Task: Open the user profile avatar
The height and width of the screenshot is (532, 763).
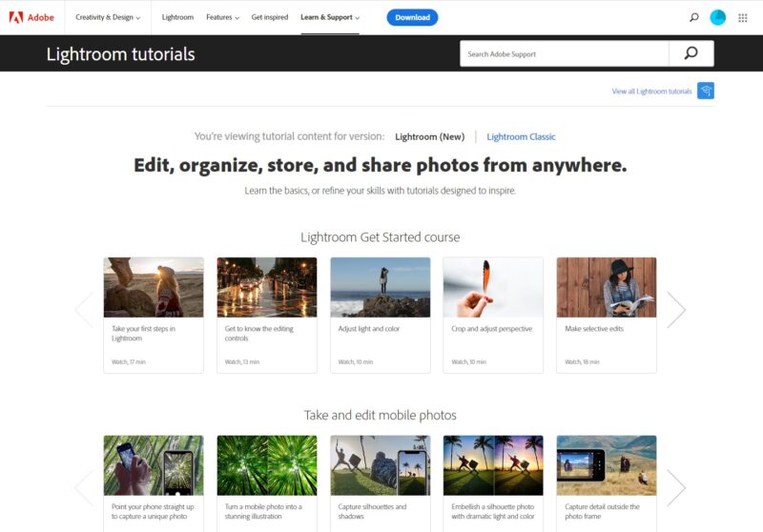Action: coord(718,17)
